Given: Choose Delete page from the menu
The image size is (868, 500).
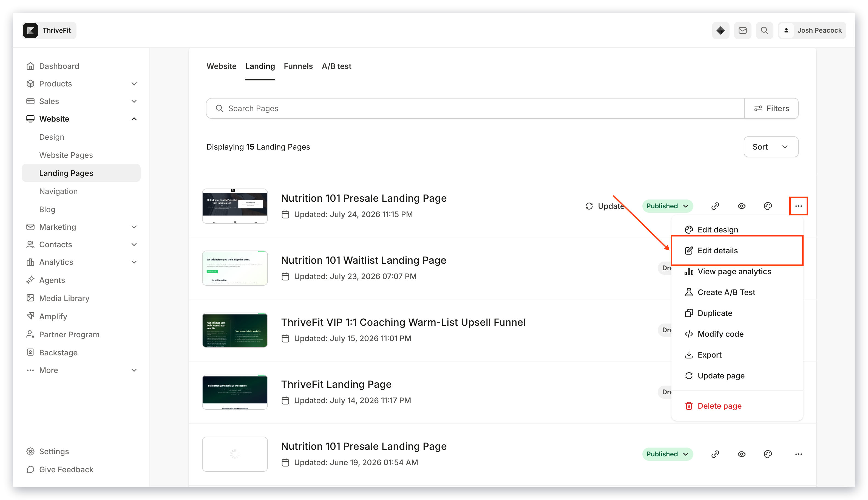Looking at the screenshot, I should [x=737, y=406].
